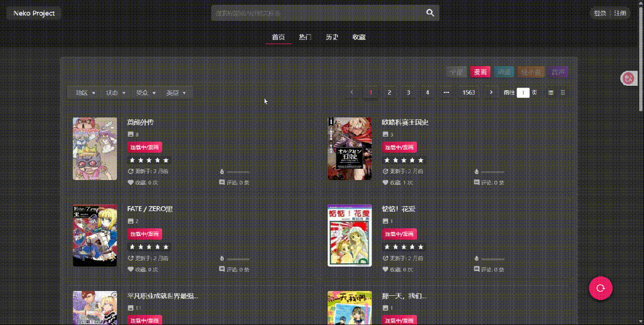
Task: Click the flame icon for 欧路科赛王国史
Action: (476, 171)
